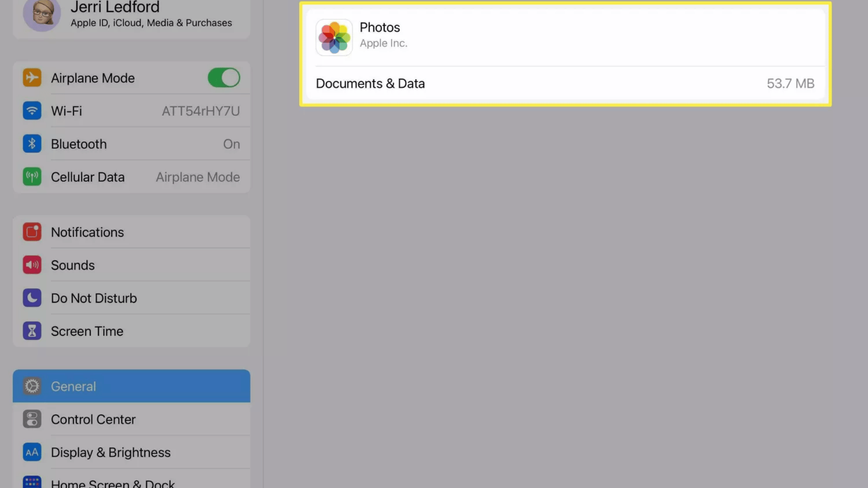Image resolution: width=868 pixels, height=488 pixels.
Task: Open Screen Time settings
Action: 132,331
